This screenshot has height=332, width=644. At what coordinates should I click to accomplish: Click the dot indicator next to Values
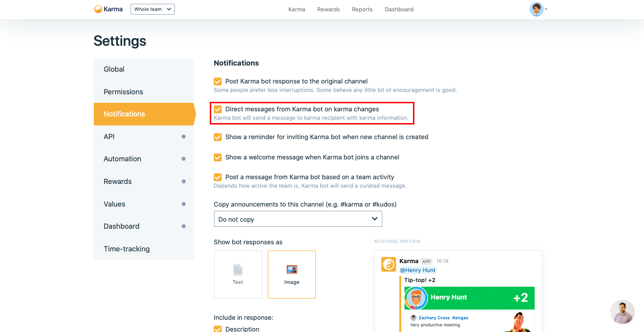coord(183,204)
